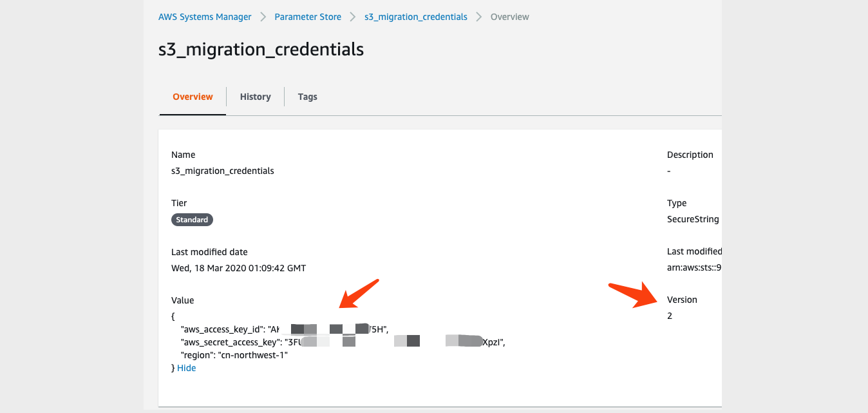Click the Standard tier badge
Screen dimensions: 868x413
(192, 219)
